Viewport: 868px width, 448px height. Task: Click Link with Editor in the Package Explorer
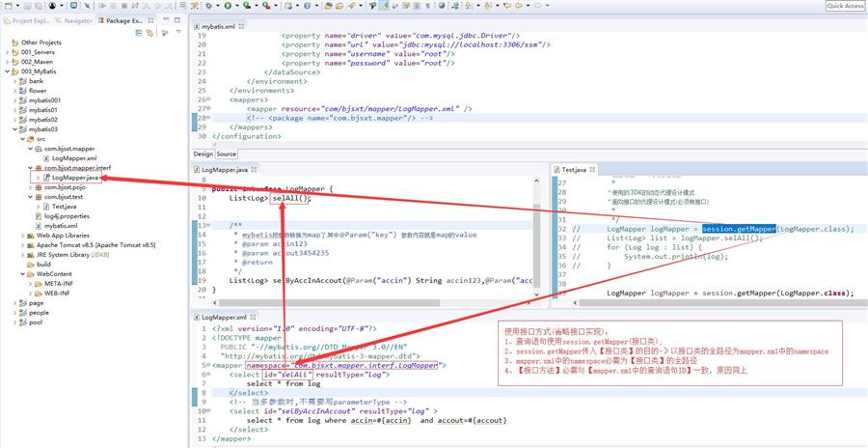click(x=149, y=33)
